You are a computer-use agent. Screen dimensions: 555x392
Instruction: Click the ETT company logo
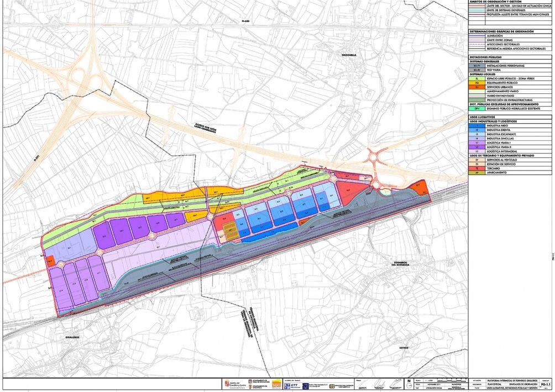click(291, 384)
